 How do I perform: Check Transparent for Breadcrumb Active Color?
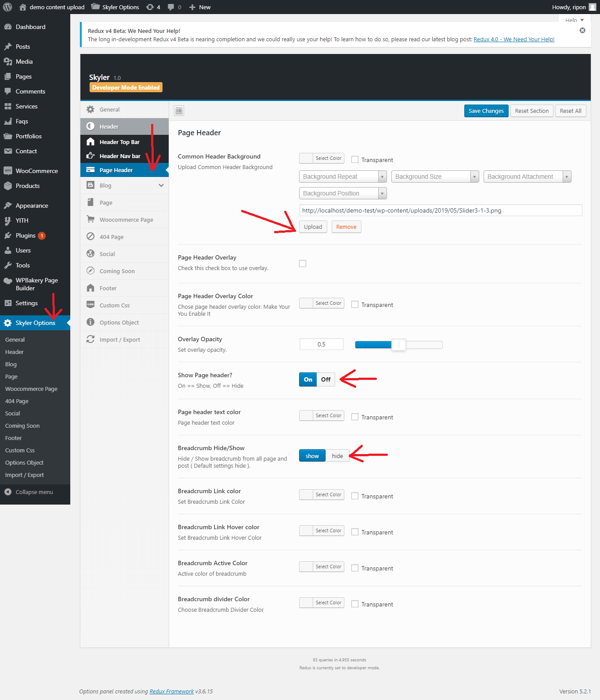(355, 568)
